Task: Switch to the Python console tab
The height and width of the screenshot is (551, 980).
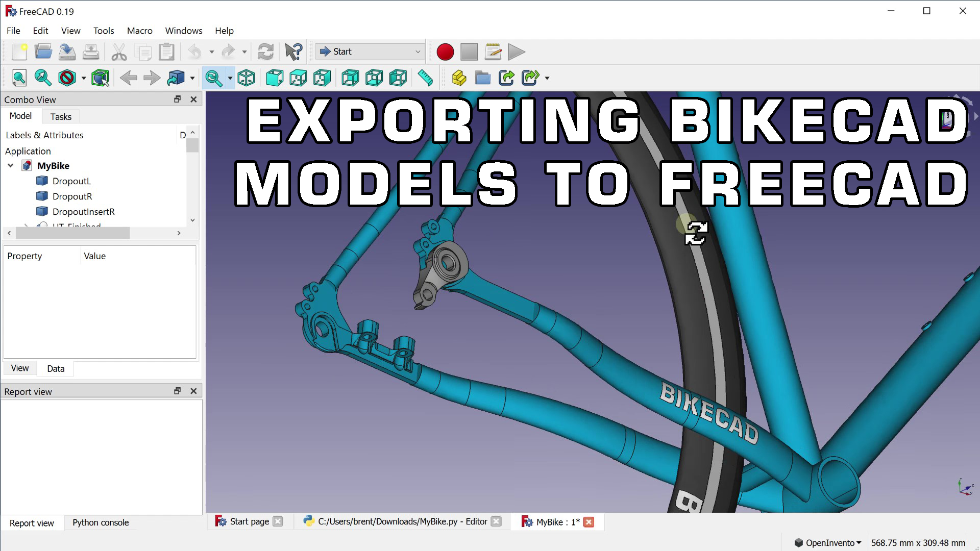Action: (x=101, y=522)
